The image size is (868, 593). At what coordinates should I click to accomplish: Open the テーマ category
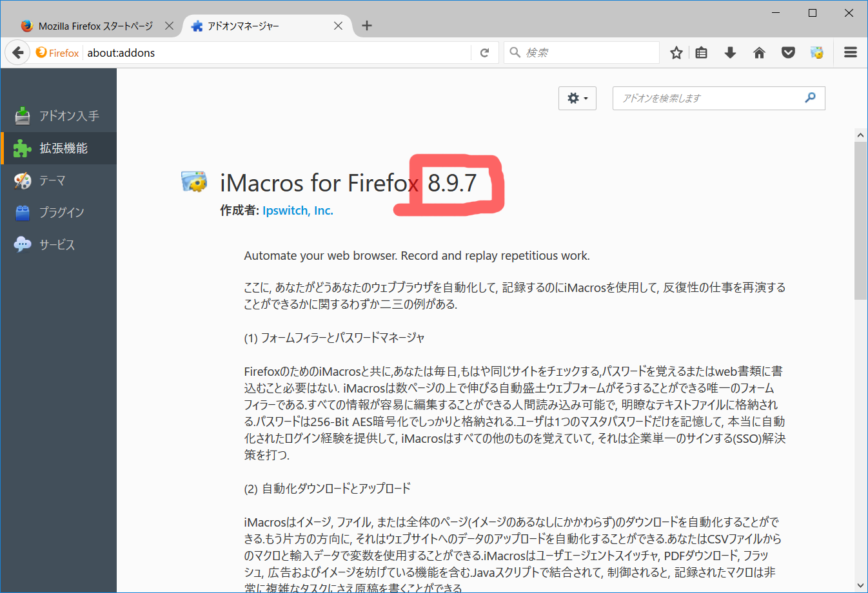(52, 180)
